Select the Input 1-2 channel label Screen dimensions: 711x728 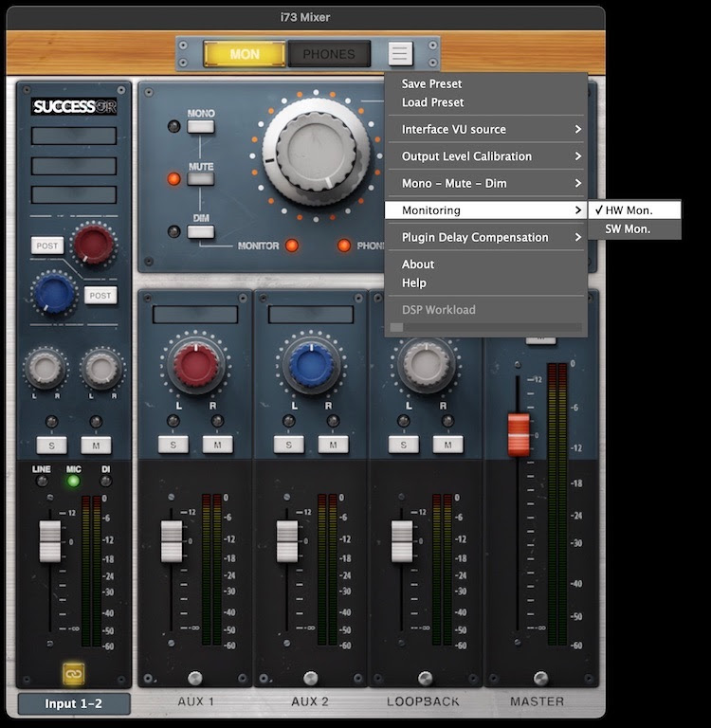coord(74,703)
